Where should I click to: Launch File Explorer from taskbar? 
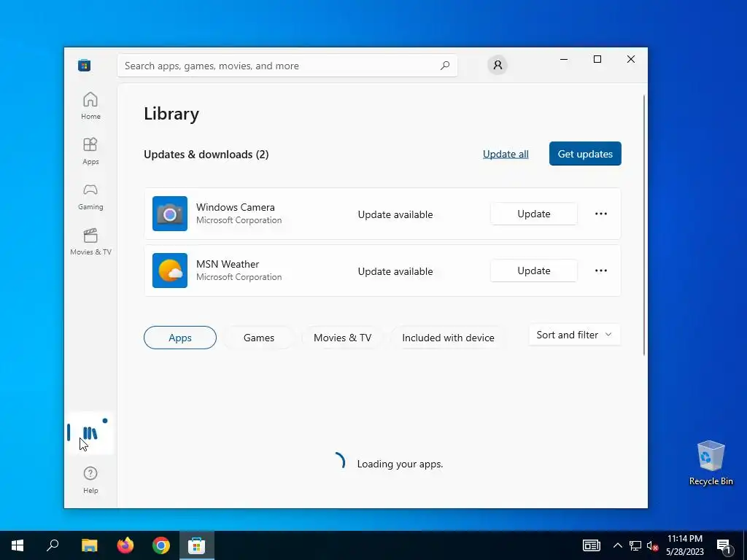[89, 545]
